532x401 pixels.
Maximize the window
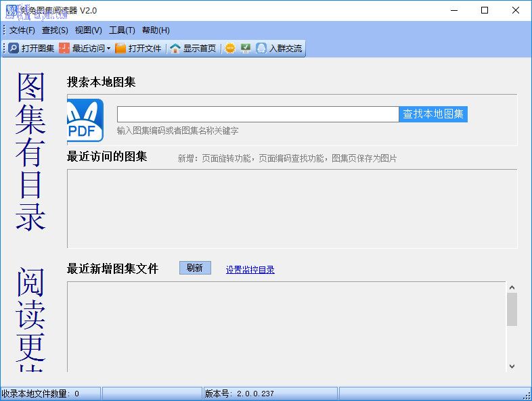click(485, 11)
